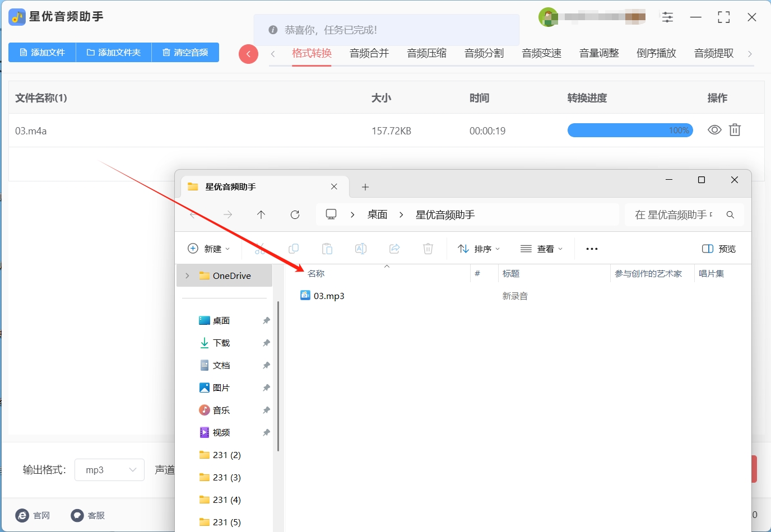Expand breadcrumb chevron before 桌面
Viewport: 771px width, 532px height.
coord(352,214)
